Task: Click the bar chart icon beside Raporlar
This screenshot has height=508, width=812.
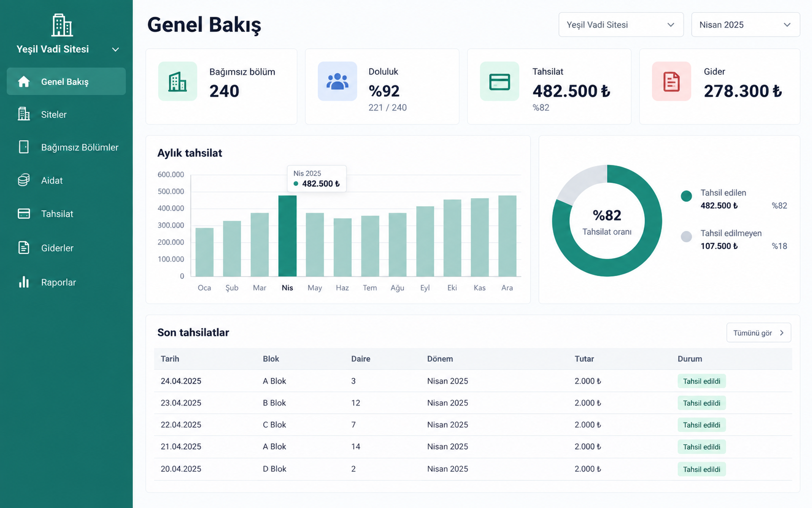Action: tap(24, 282)
